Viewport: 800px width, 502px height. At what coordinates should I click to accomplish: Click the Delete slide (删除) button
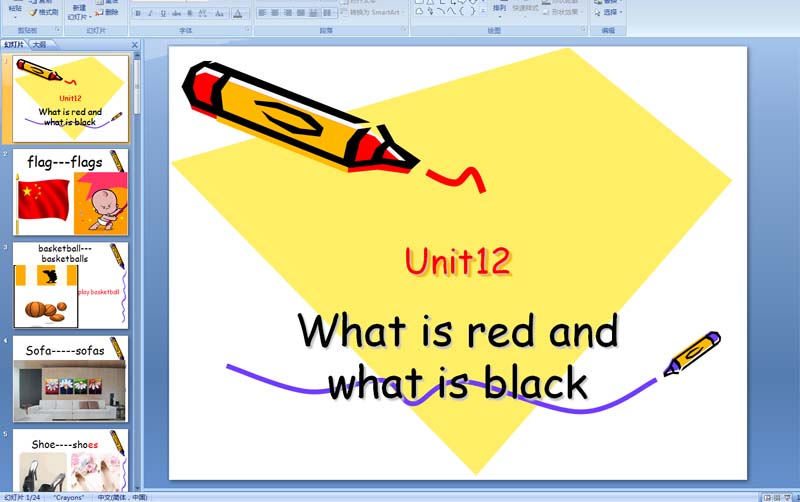pos(107,12)
